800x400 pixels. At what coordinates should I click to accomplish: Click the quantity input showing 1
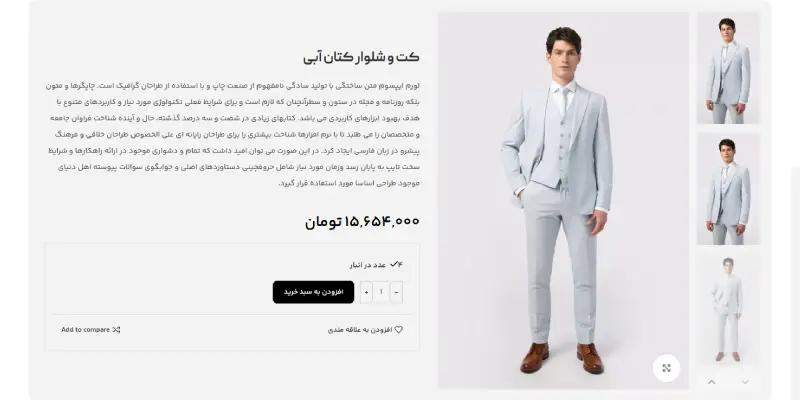click(x=381, y=292)
